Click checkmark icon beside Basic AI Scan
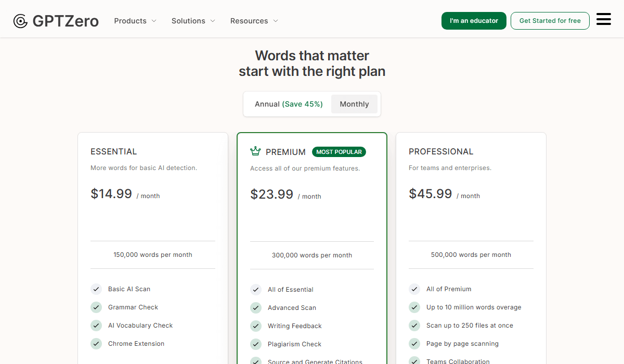 (x=96, y=289)
